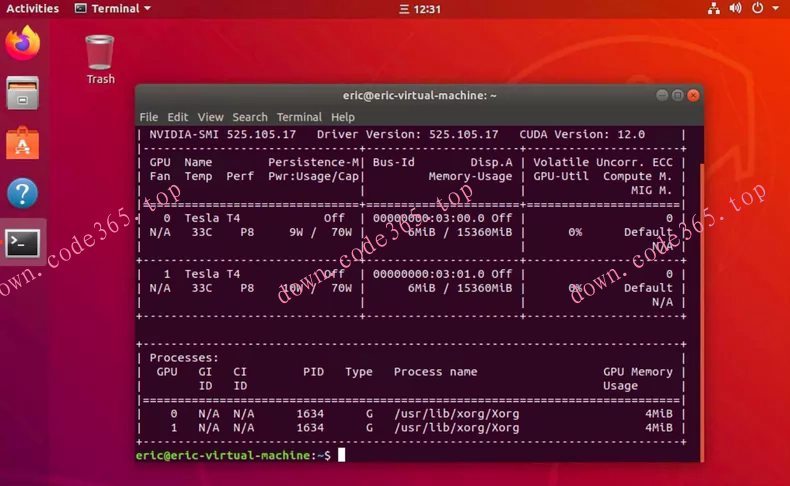Select the Trash desktop icon
The image size is (790, 486).
click(x=100, y=59)
